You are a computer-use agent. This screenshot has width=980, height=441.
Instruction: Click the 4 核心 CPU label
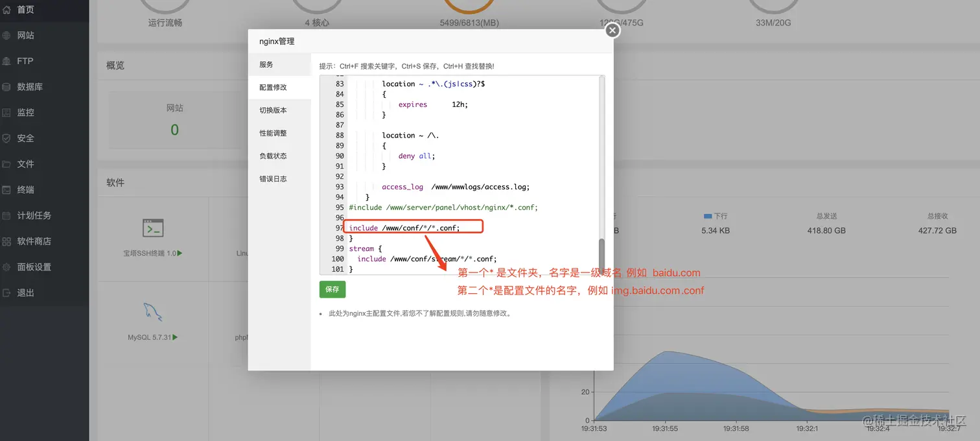(x=317, y=23)
